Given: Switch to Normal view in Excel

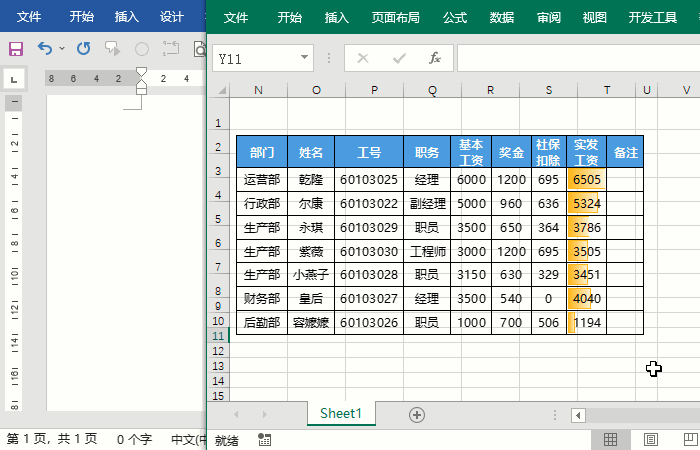Looking at the screenshot, I should pos(610,440).
